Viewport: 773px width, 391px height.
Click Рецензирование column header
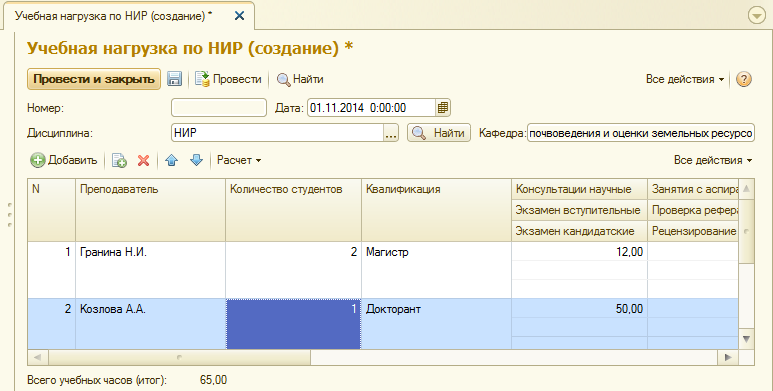tap(693, 231)
